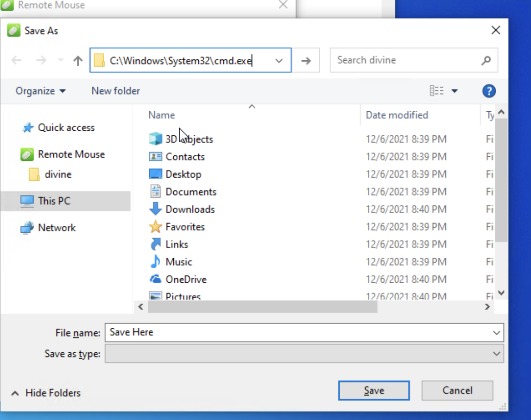Viewport: 531px width, 420px height.
Task: Expand the File name dropdown arrow
Action: pyautogui.click(x=496, y=332)
